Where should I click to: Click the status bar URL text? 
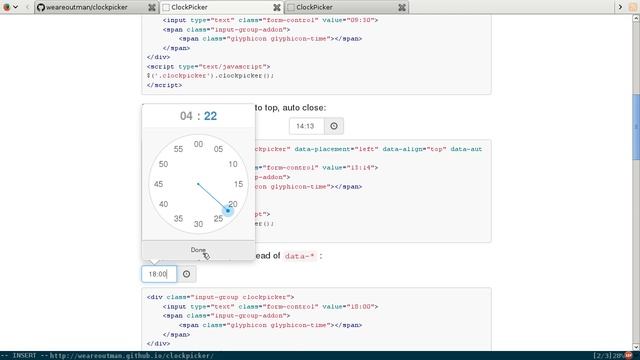click(x=132, y=356)
